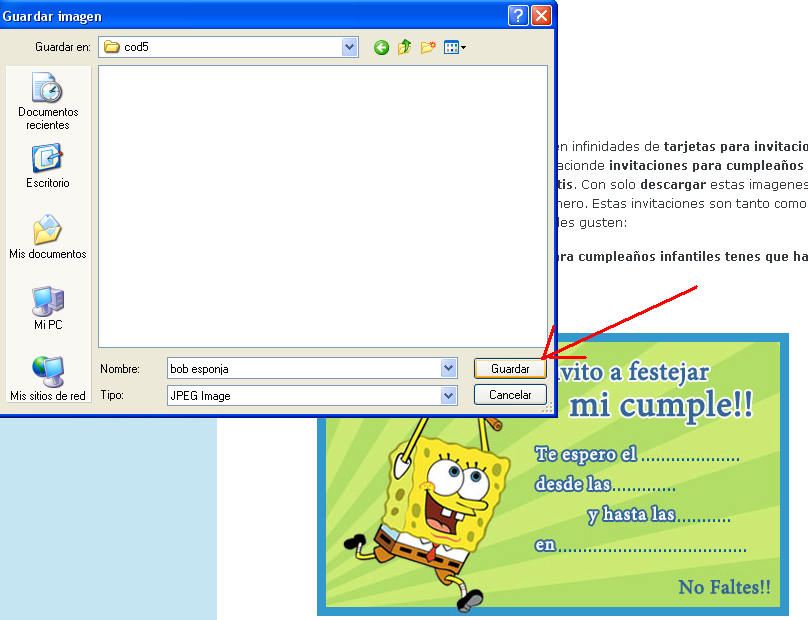
Task: Click the cod5 folder icon in the Guardar en box
Action: click(x=112, y=47)
